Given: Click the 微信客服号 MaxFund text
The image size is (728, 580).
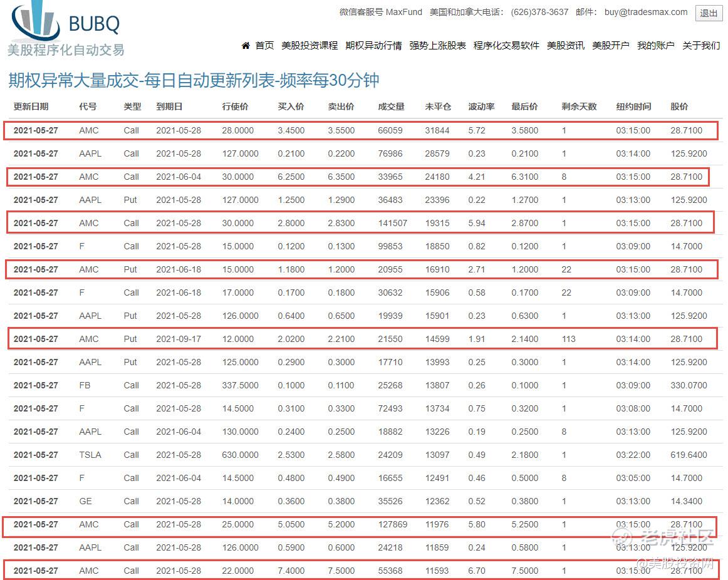Looking at the screenshot, I should [381, 12].
